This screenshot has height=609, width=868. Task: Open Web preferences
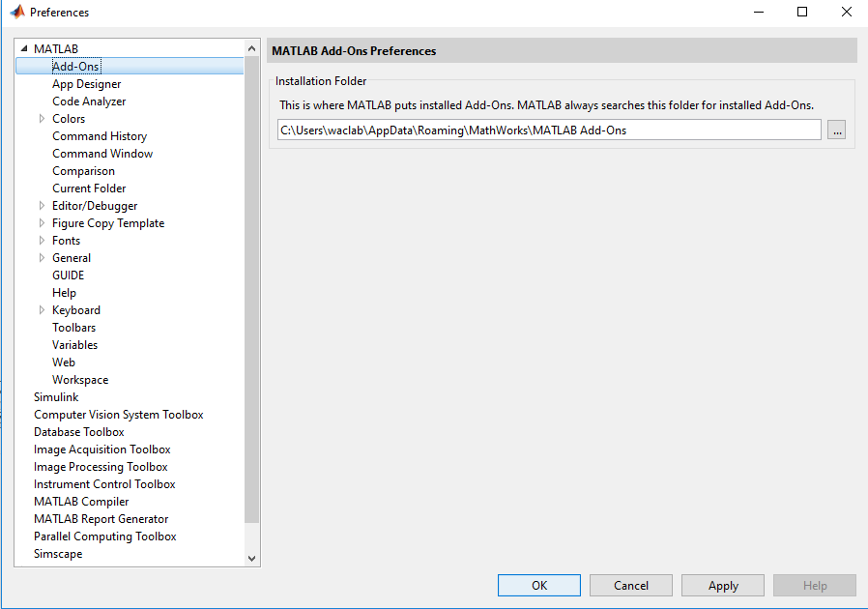tap(64, 362)
